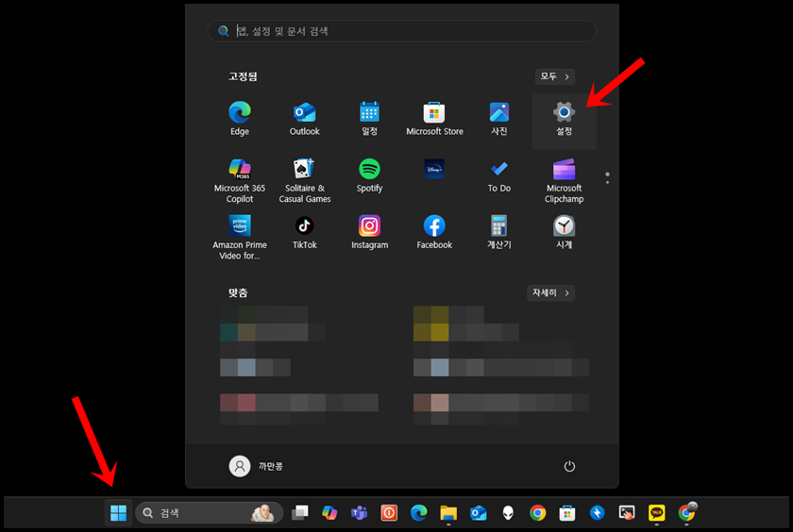Open Task View on the taskbar
The height and width of the screenshot is (532, 793).
pyautogui.click(x=300, y=513)
